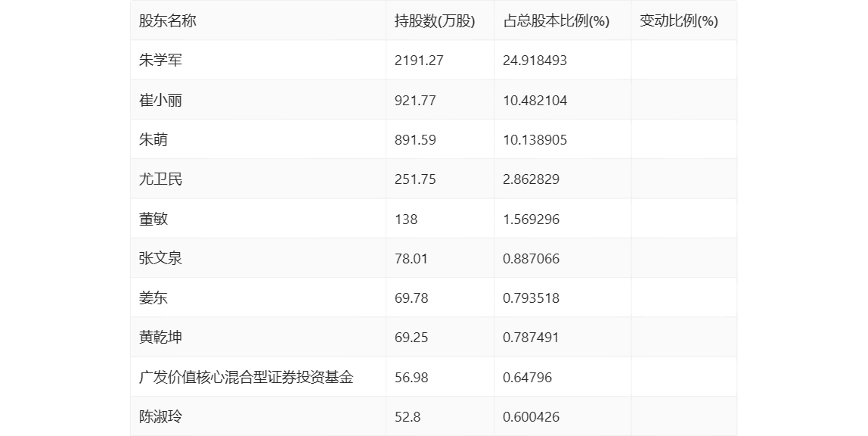This screenshot has width=868, height=436.
Task: Click the percentage 0.793518
Action: click(531, 298)
